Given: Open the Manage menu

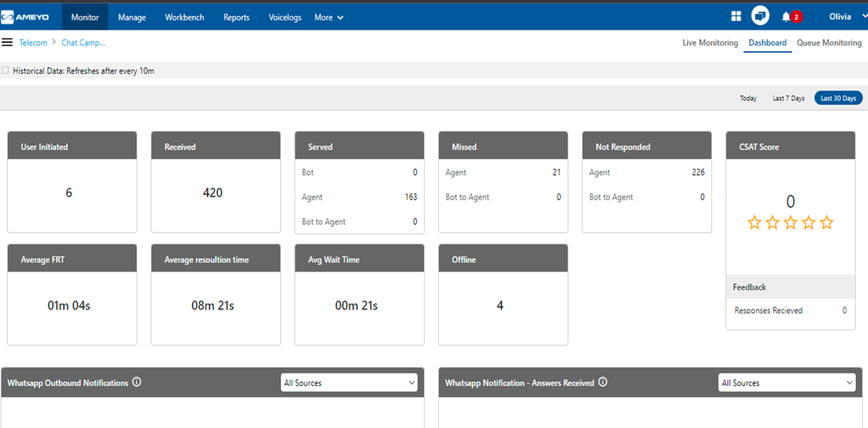Looking at the screenshot, I should coord(132,17).
